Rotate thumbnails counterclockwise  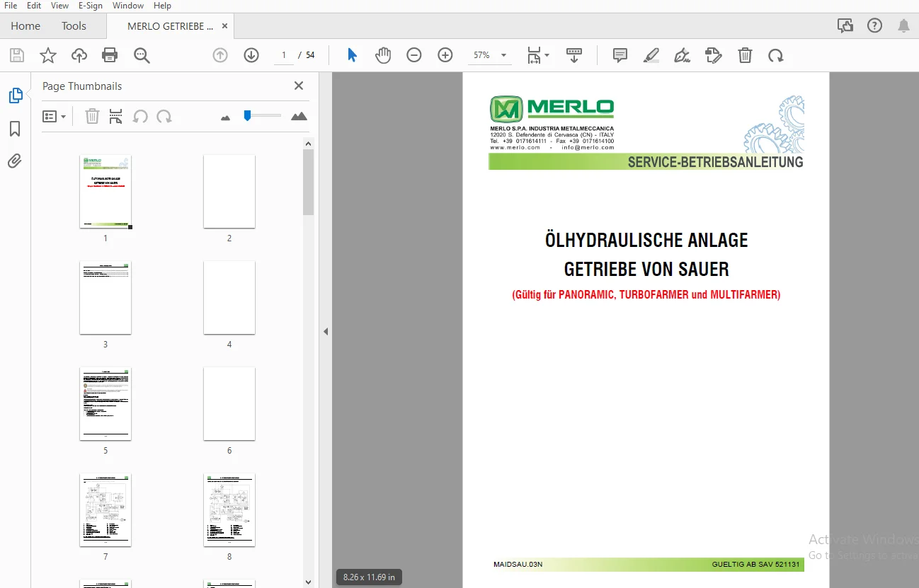[x=140, y=116]
